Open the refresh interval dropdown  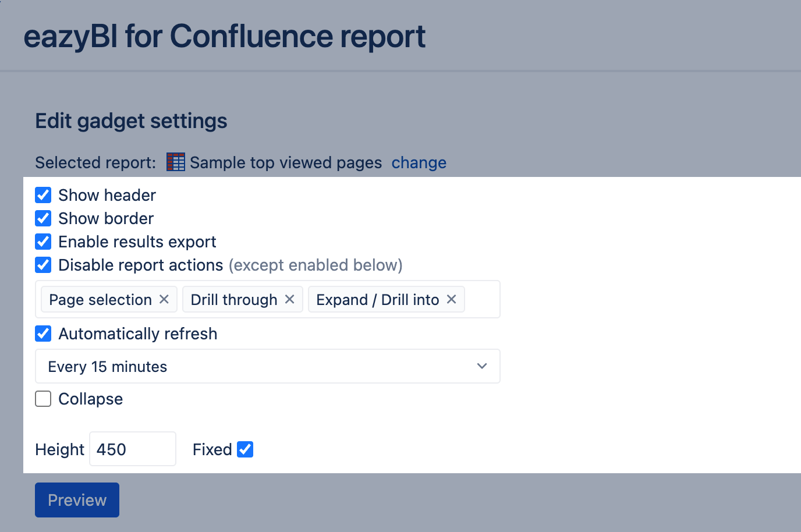267,366
